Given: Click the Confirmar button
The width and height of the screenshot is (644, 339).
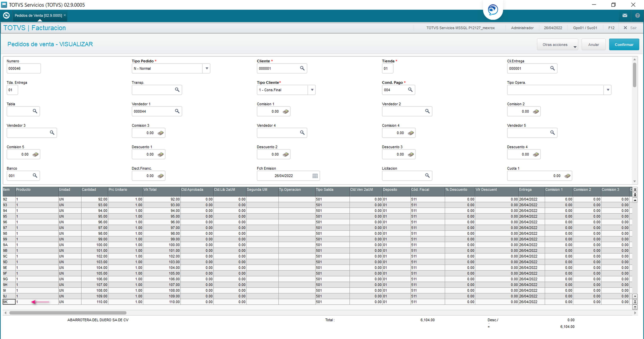Looking at the screenshot, I should 624,44.
